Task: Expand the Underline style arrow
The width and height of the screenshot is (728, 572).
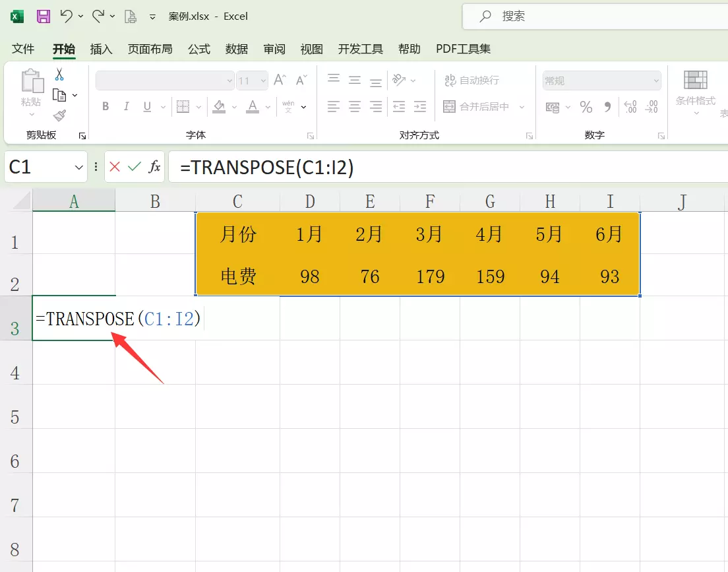Action: (x=163, y=107)
